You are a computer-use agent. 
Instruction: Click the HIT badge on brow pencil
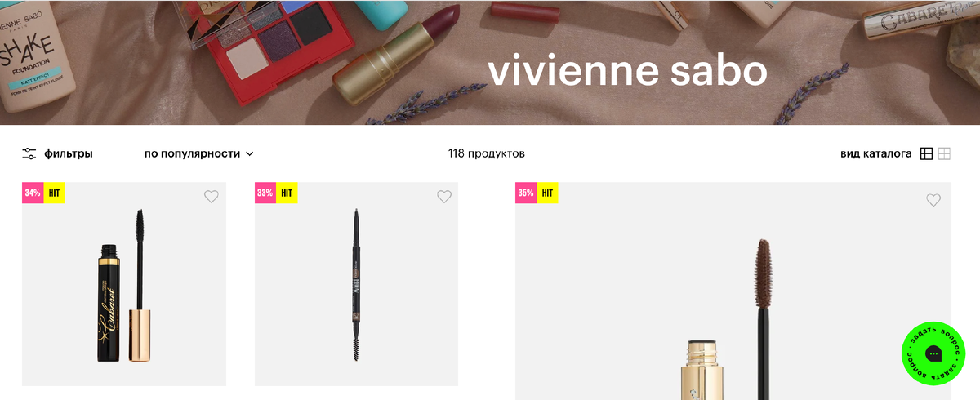[287, 193]
